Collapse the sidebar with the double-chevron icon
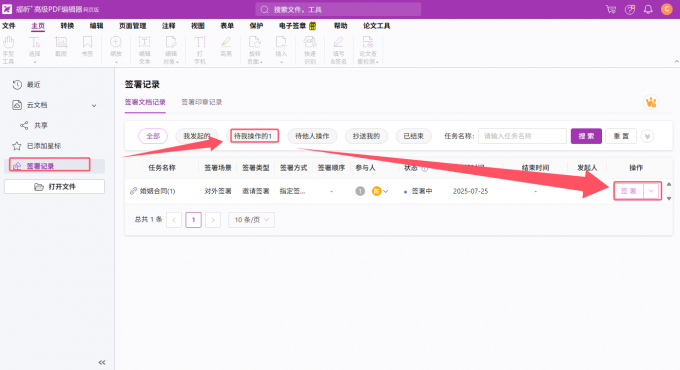680x370 pixels. (102, 362)
